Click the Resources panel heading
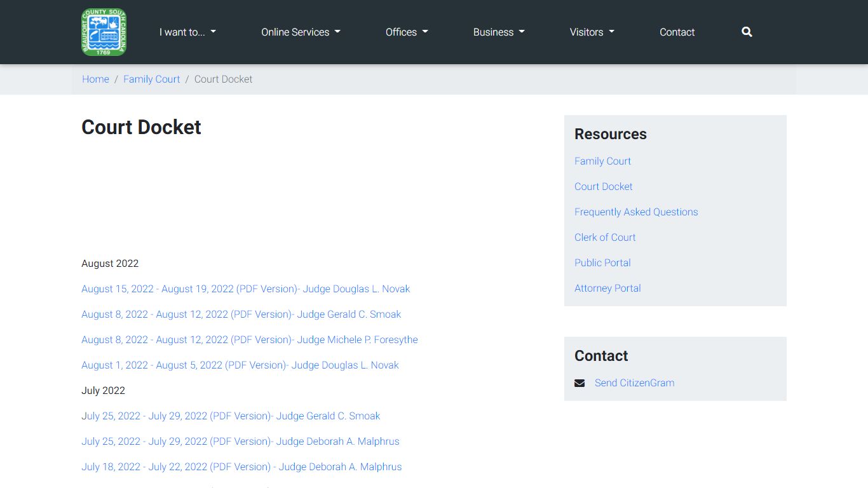This screenshot has height=488, width=868. [611, 134]
